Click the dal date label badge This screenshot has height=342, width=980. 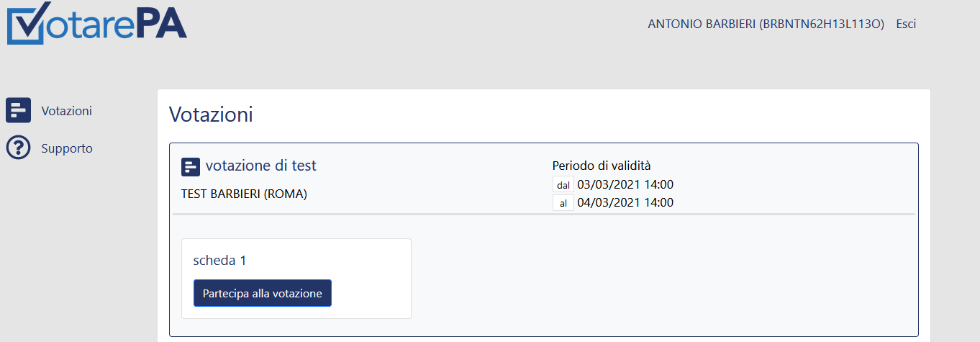(x=563, y=185)
